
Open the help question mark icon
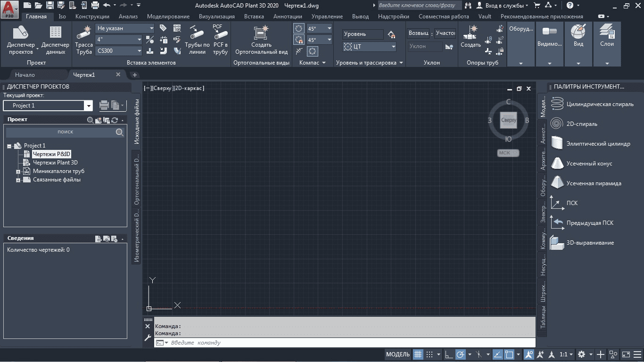coord(570,6)
